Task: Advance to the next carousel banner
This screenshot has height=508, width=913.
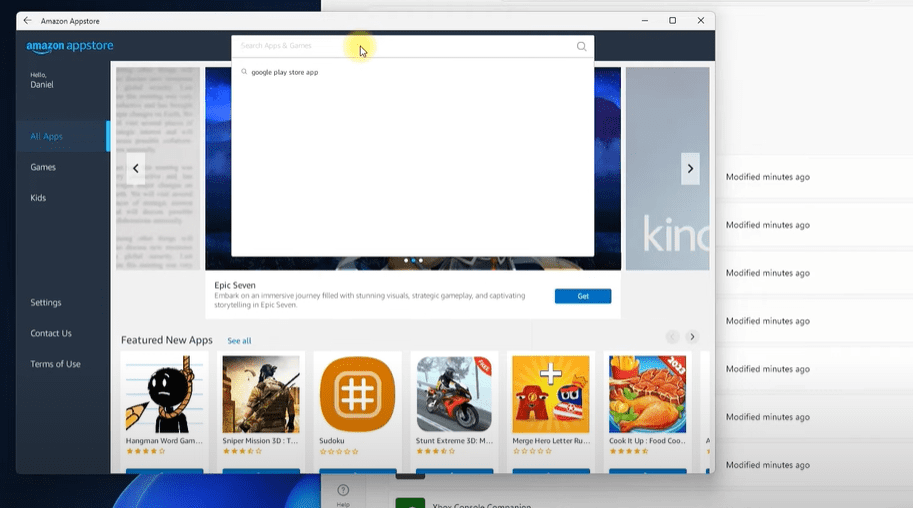Action: point(690,168)
